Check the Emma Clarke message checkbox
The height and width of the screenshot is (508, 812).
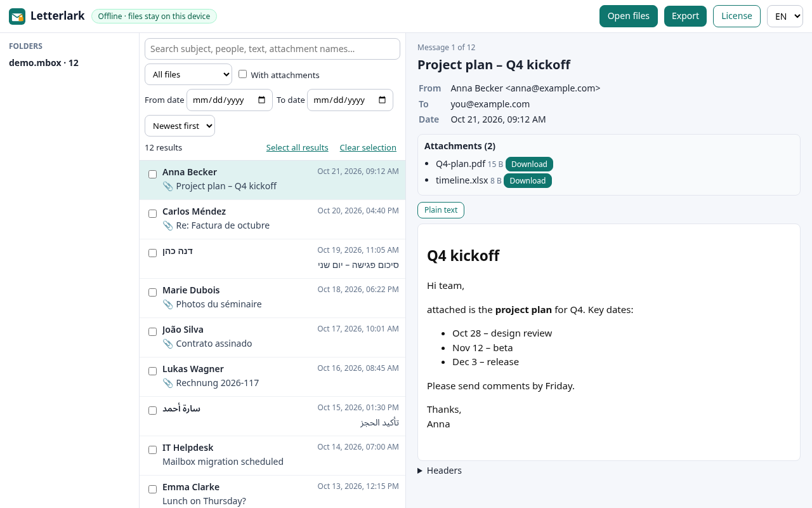[152, 489]
